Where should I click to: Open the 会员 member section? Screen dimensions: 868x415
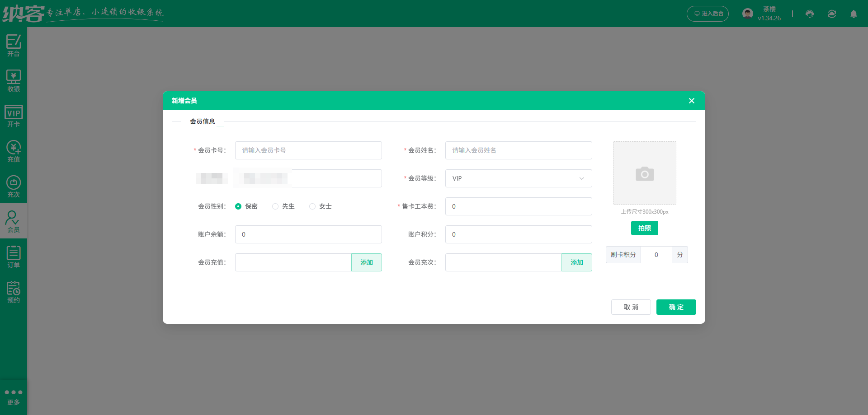(x=14, y=221)
